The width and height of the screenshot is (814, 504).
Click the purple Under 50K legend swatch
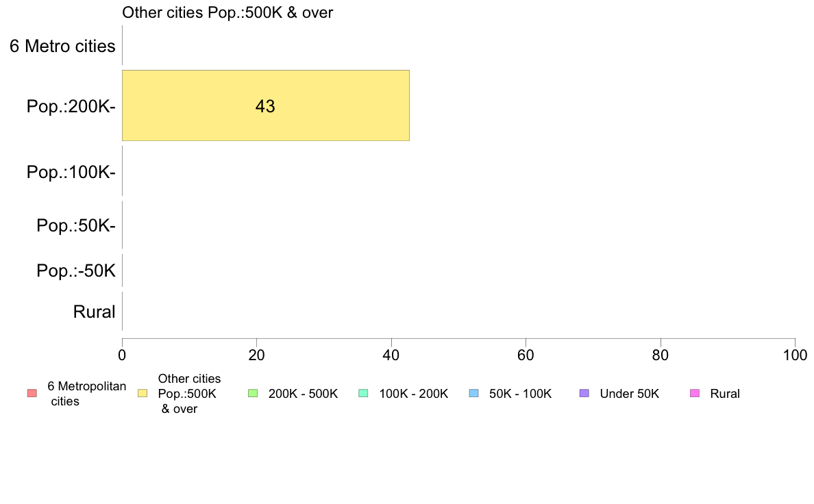point(584,394)
